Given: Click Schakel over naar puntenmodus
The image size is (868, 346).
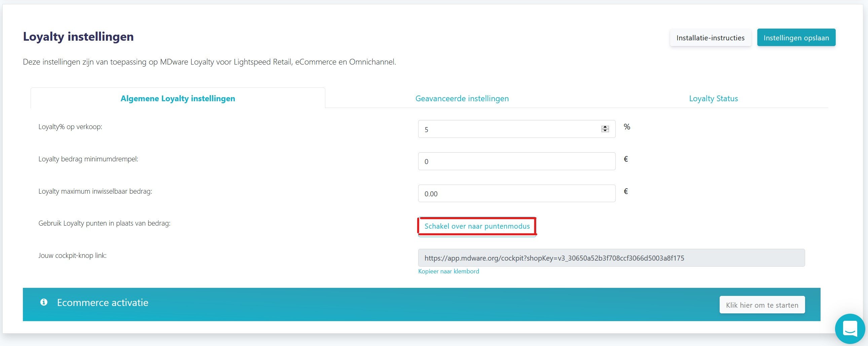Looking at the screenshot, I should 477,226.
